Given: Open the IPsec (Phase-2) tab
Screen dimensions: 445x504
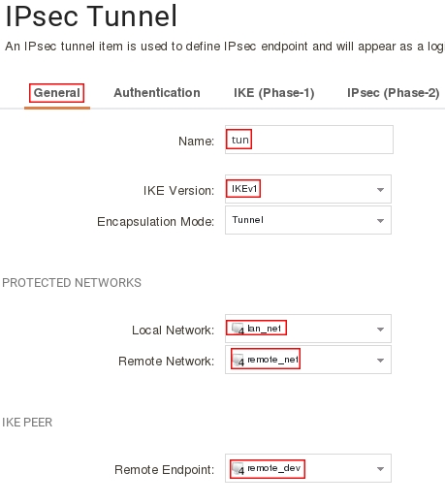Looking at the screenshot, I should tap(394, 93).
